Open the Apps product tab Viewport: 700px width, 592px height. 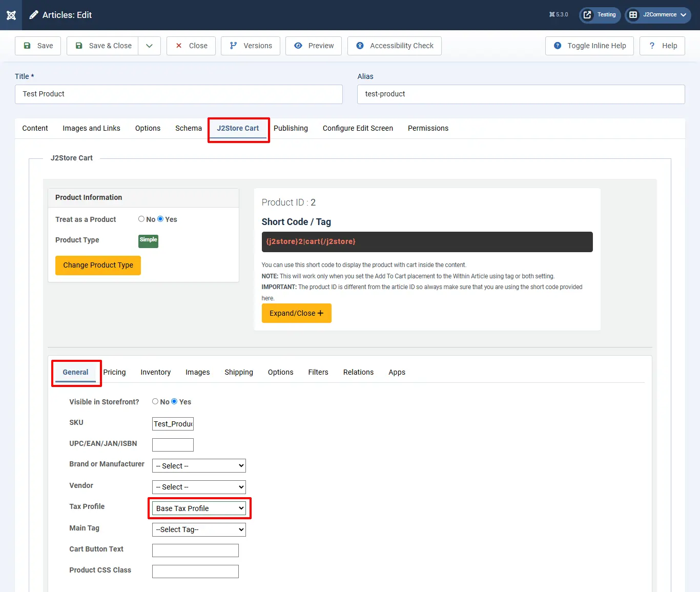[397, 372]
